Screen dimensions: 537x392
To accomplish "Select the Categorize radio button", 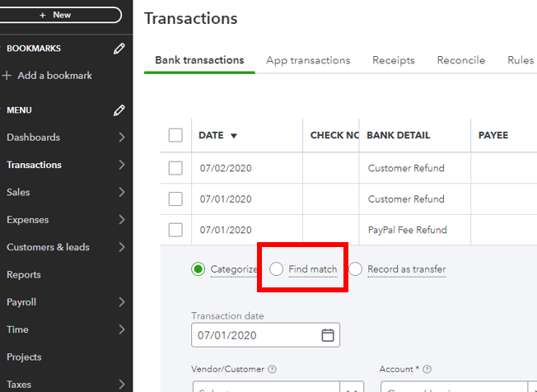I will coord(198,269).
